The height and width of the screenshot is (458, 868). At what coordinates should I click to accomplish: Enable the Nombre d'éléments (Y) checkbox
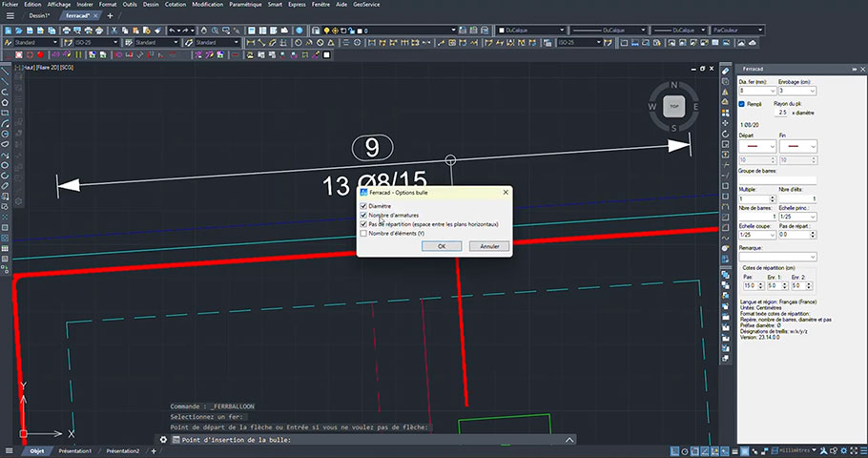pyautogui.click(x=363, y=233)
